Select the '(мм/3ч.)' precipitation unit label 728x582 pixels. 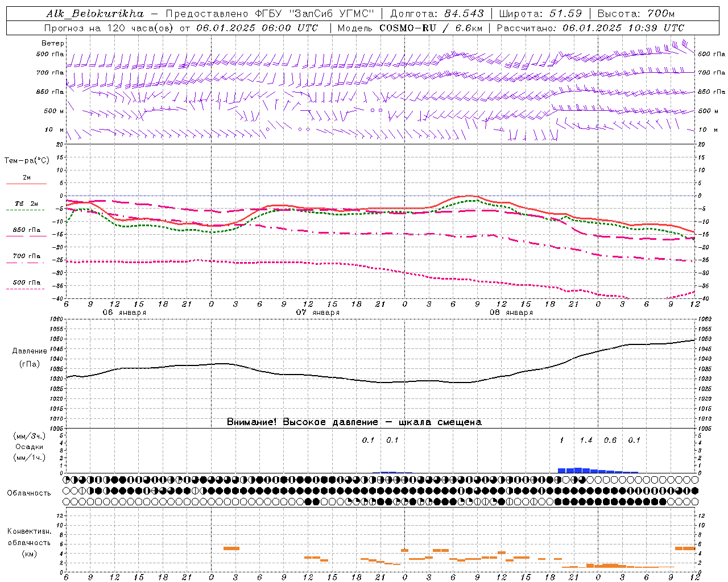(x=29, y=436)
